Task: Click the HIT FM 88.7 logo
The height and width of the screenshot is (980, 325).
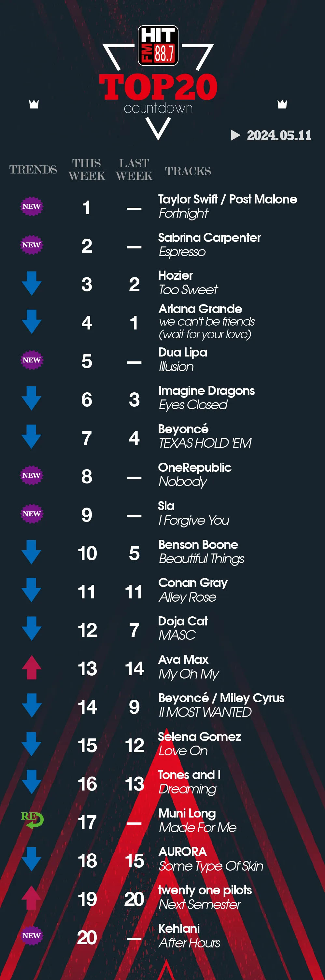Action: pos(158,45)
